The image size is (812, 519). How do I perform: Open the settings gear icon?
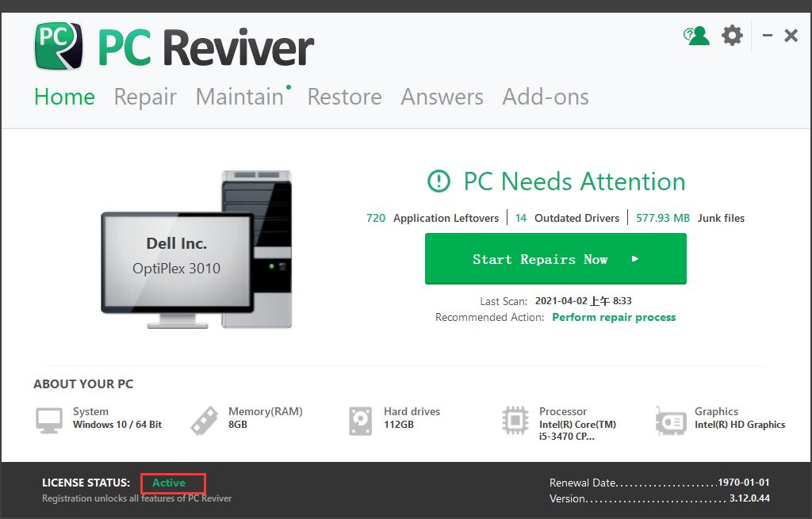pyautogui.click(x=731, y=35)
